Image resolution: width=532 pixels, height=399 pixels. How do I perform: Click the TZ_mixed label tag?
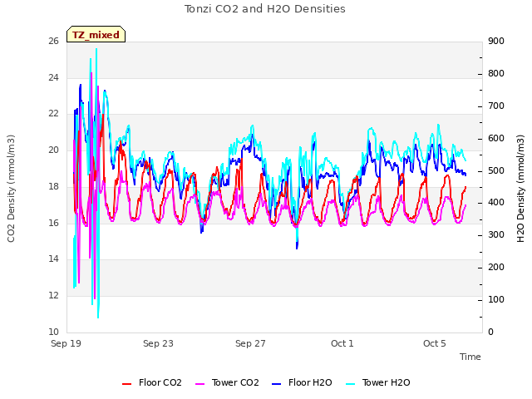click(96, 34)
